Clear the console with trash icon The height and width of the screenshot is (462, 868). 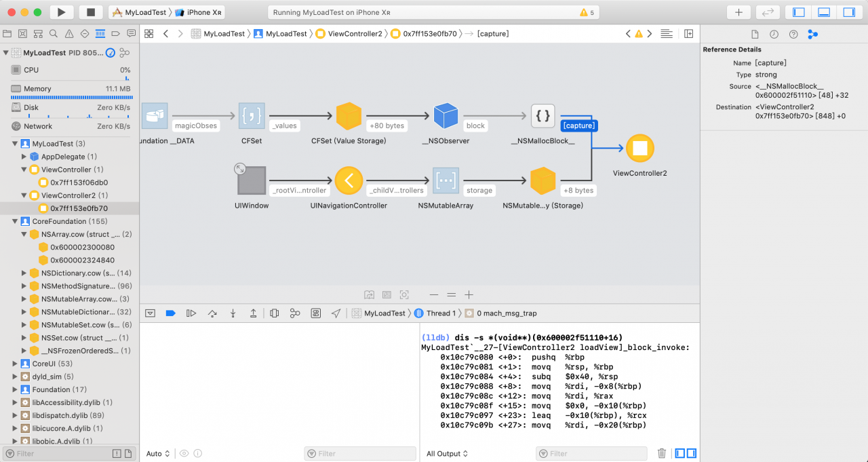662,453
